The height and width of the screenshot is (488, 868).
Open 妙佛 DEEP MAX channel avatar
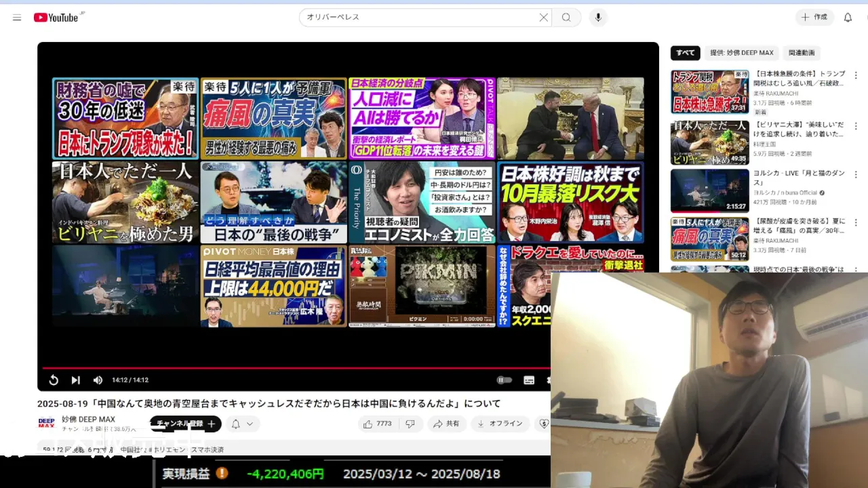pos(46,424)
